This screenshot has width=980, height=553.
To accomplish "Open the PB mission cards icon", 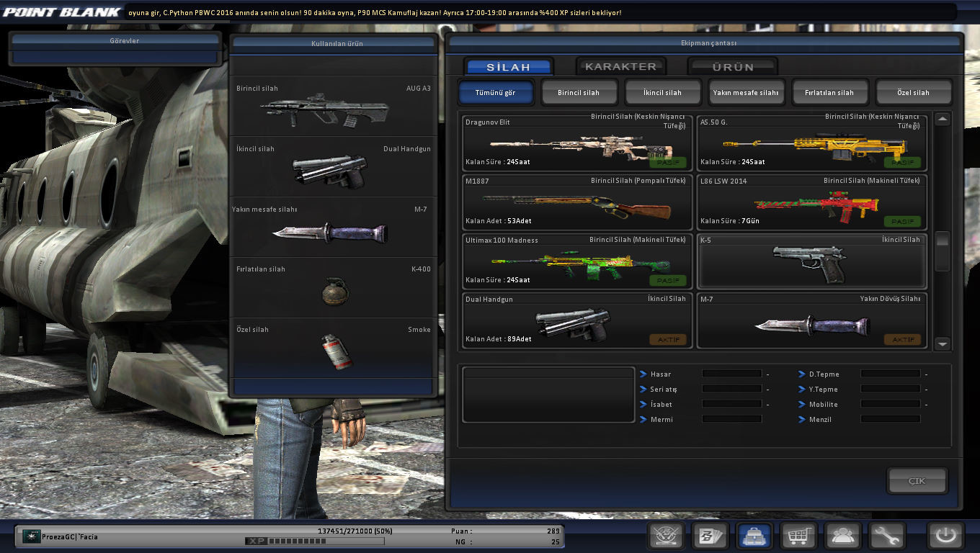I will (710, 536).
